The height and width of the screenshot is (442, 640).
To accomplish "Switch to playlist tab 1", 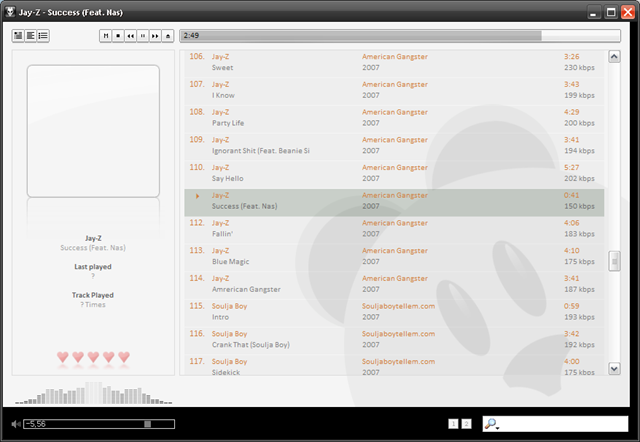I will tap(453, 424).
